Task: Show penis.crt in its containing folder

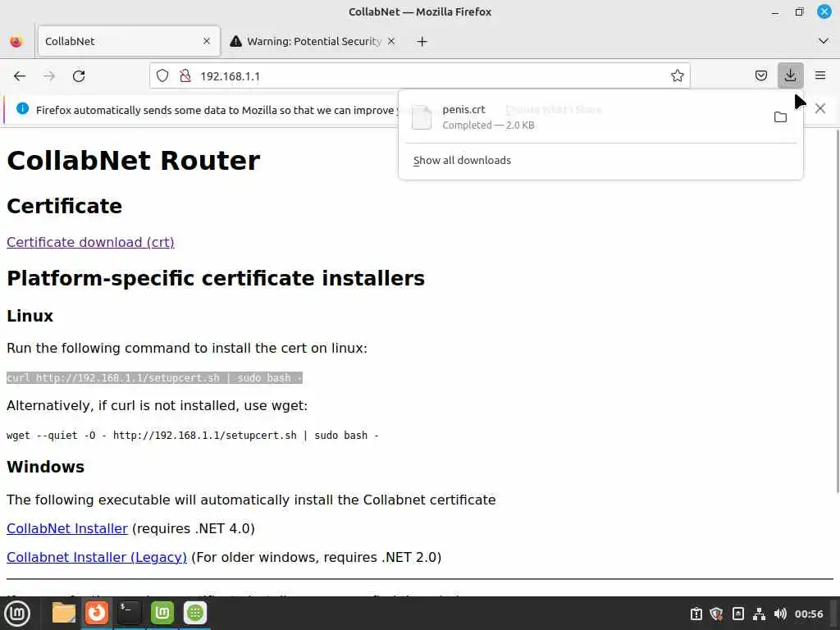Action: pos(780,116)
